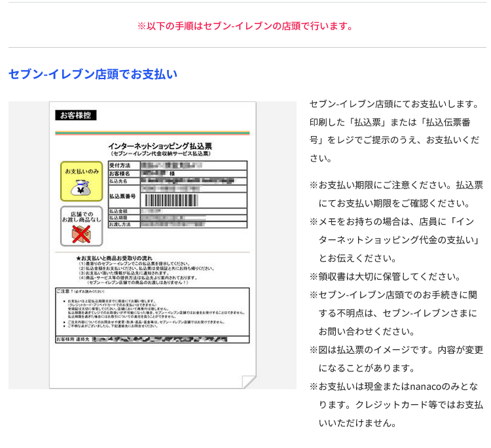This screenshot has width=491, height=448.
Task: Click note ※お支払い期限にご注意ください。
Action: pos(380,185)
